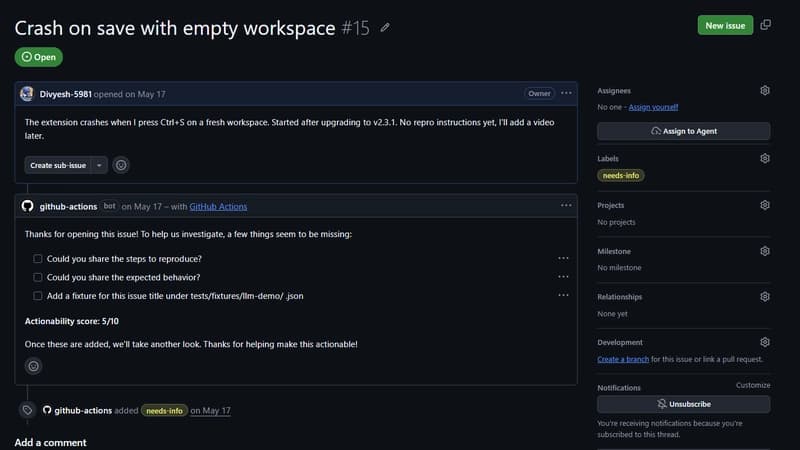
Task: Expand the Create sub-issue dropdown arrow
Action: click(x=99, y=165)
